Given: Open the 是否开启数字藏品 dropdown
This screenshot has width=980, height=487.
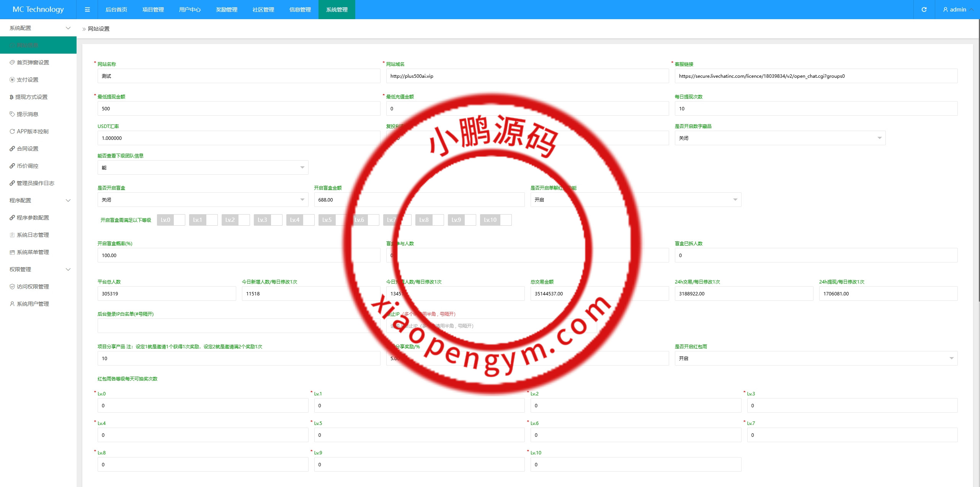Looking at the screenshot, I should click(780, 138).
